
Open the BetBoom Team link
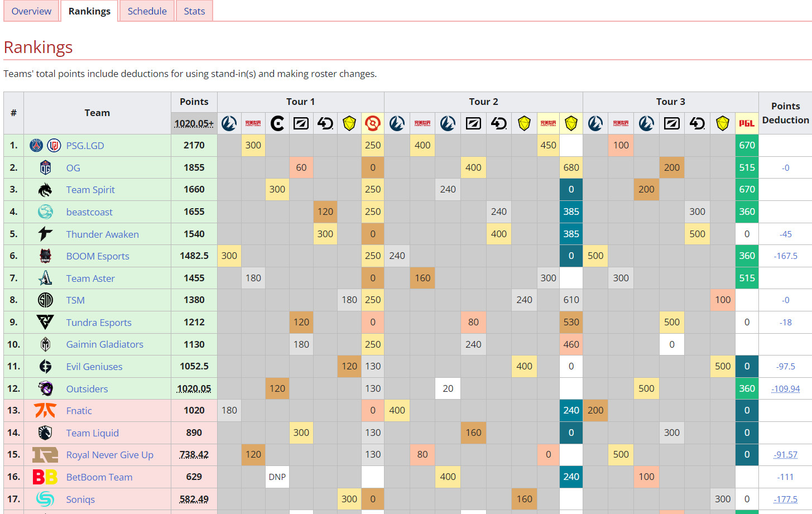click(x=99, y=477)
